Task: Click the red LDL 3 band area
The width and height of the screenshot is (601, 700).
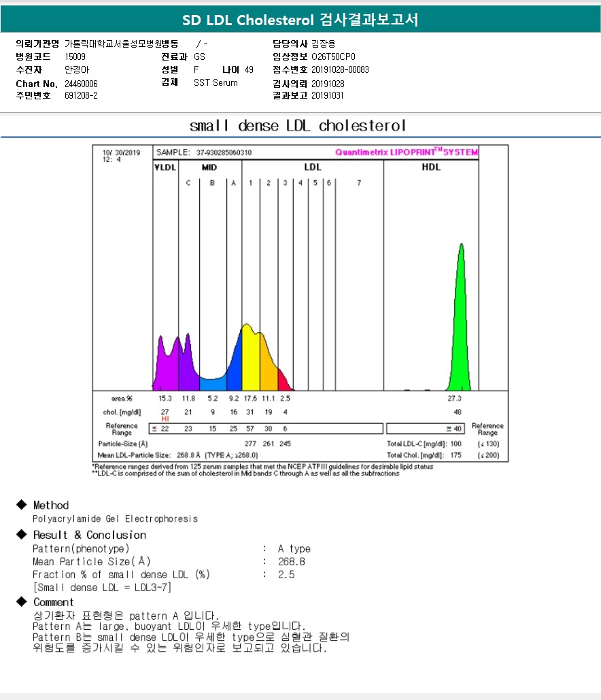Action: 282,378
